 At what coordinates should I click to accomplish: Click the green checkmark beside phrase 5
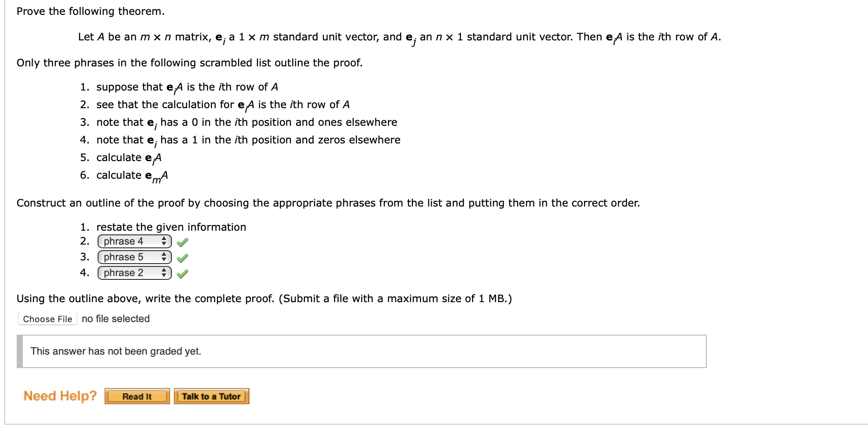(x=182, y=258)
